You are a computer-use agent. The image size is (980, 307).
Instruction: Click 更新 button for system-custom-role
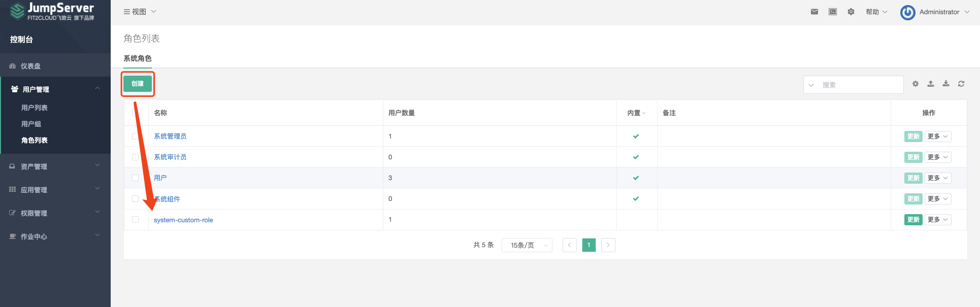(x=913, y=220)
